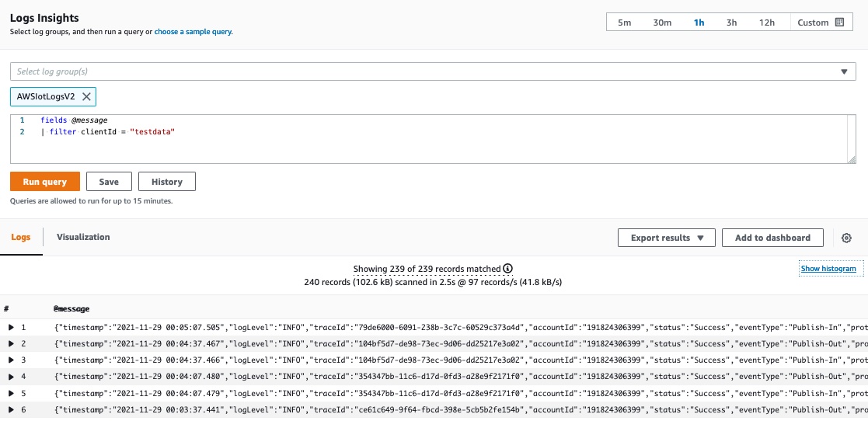Open query History
This screenshot has width=868, height=421.
click(166, 182)
